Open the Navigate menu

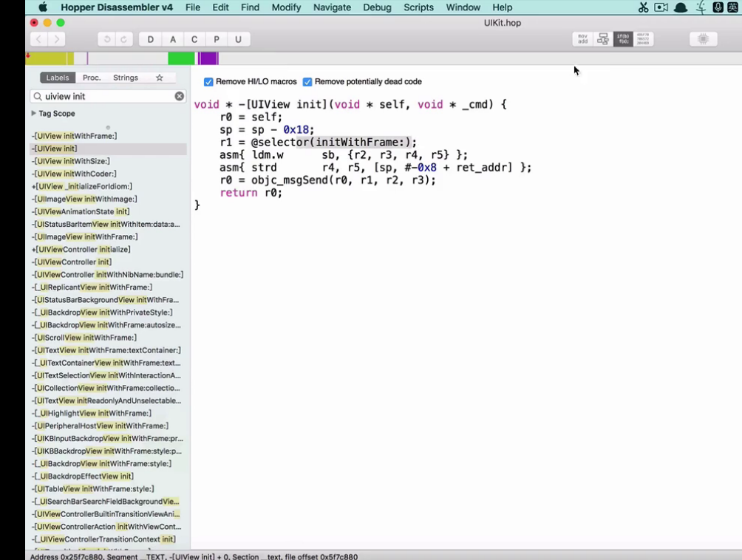coord(332,7)
